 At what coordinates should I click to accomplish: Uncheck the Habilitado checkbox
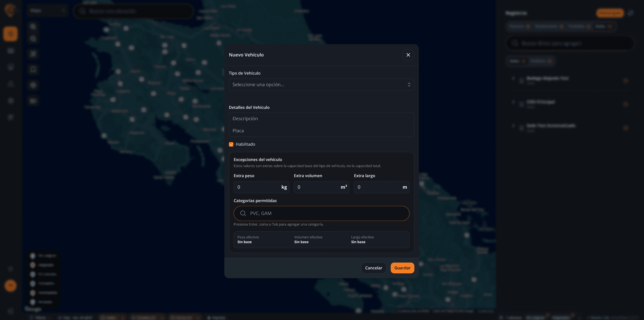pos(231,144)
